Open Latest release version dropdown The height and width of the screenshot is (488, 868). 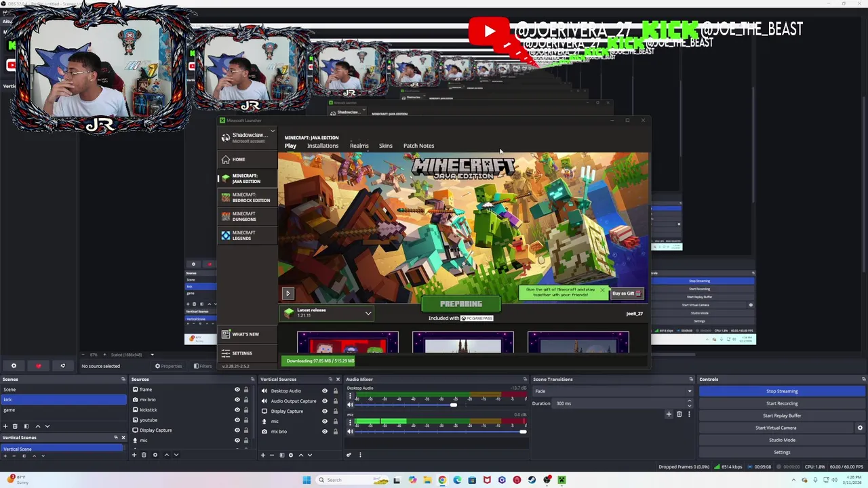click(x=328, y=312)
